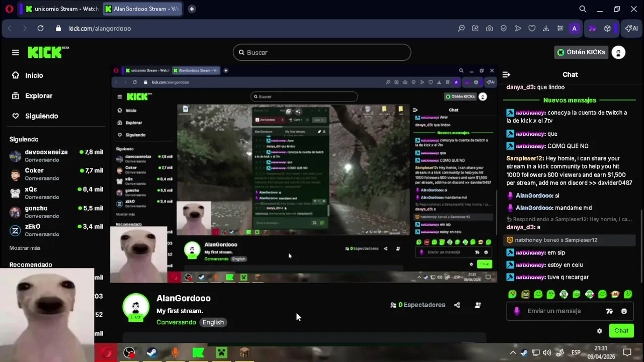Image resolution: width=644 pixels, height=362 pixels.
Task: Add page to bookmarks with heart icon
Action: click(532, 29)
